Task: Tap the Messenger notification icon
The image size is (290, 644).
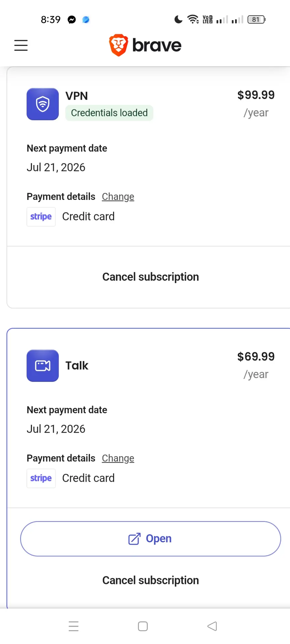Action: click(x=71, y=20)
